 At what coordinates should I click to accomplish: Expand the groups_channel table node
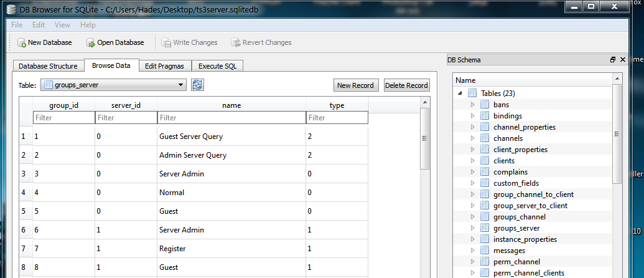pyautogui.click(x=472, y=217)
